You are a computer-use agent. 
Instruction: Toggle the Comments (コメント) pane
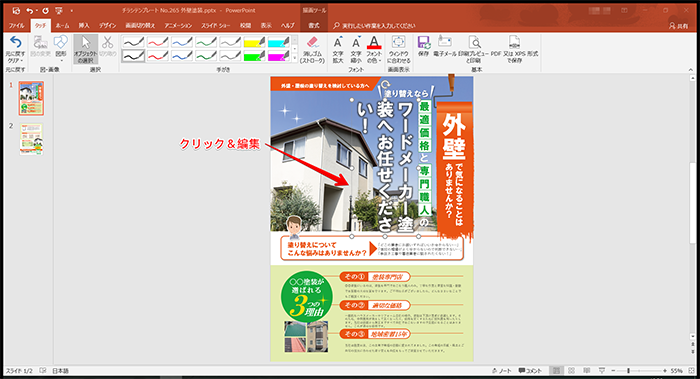[530, 371]
